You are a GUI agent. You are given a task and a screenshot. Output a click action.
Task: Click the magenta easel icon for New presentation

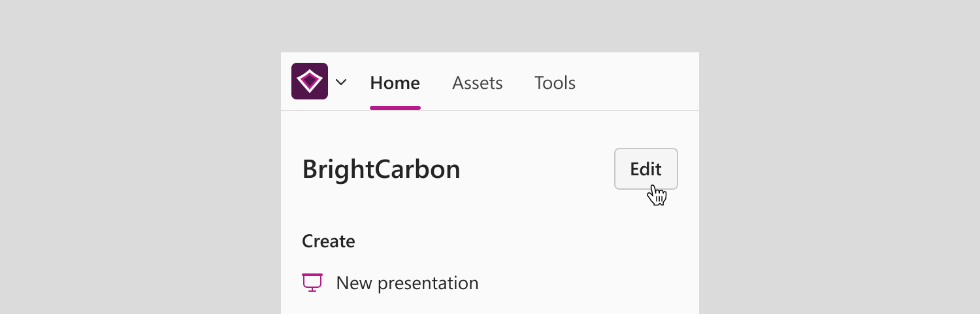click(312, 282)
